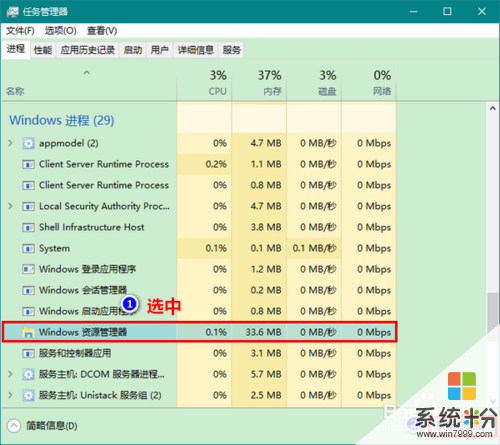Viewport: 500px width, 445px height.
Task: Select the 进程 tab
Action: click(x=16, y=49)
